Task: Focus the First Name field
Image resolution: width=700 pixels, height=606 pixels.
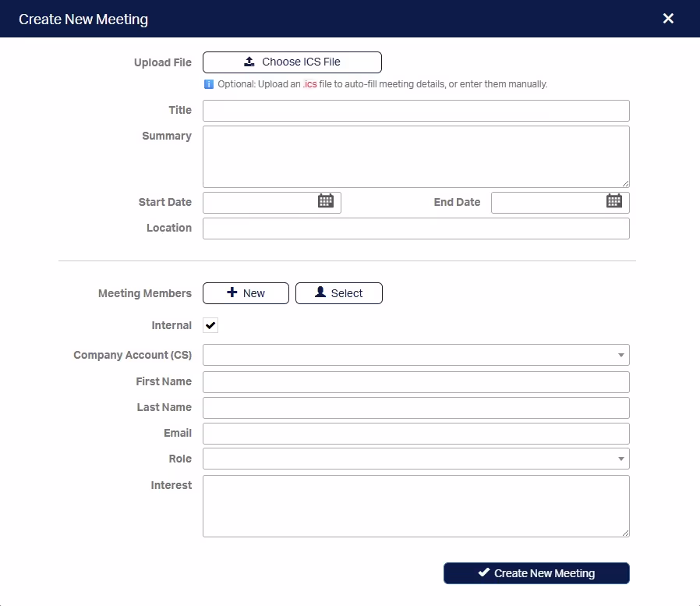Action: point(416,382)
